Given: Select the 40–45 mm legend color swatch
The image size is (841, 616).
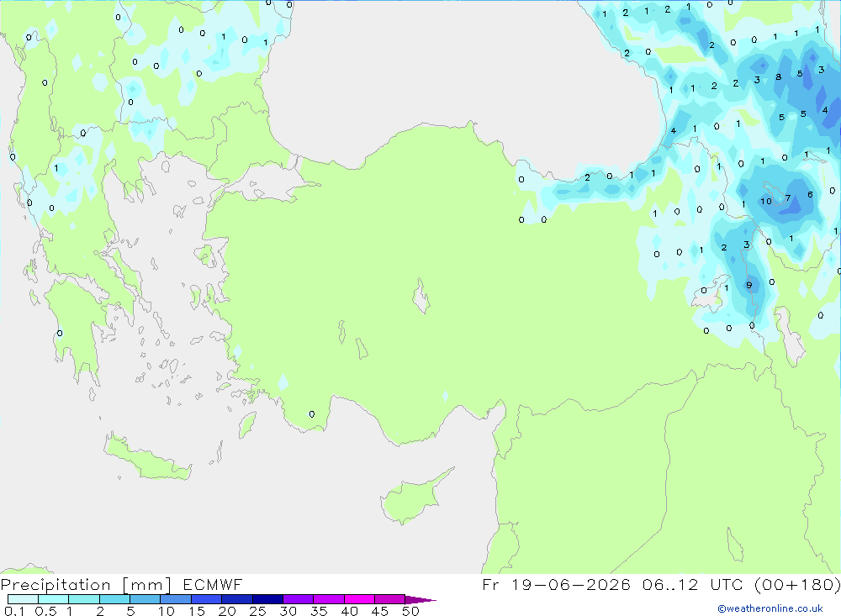Looking at the screenshot, I should click(x=359, y=599).
